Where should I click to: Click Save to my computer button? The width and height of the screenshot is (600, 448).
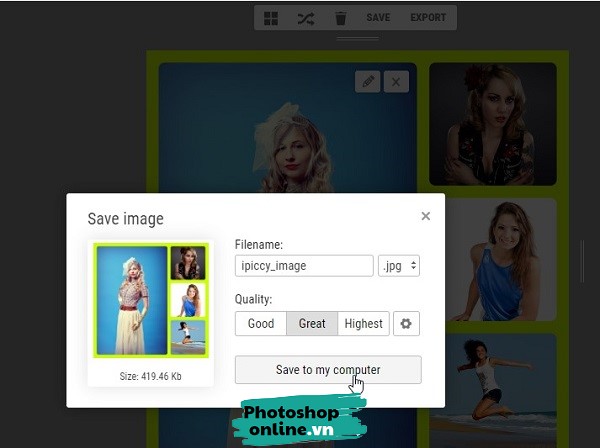328,370
